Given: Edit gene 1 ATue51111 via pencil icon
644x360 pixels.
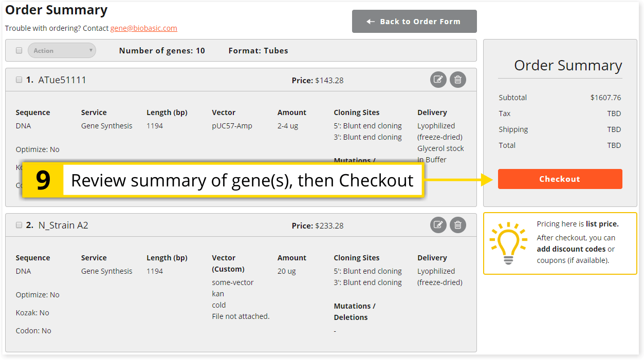Looking at the screenshot, I should 438,80.
